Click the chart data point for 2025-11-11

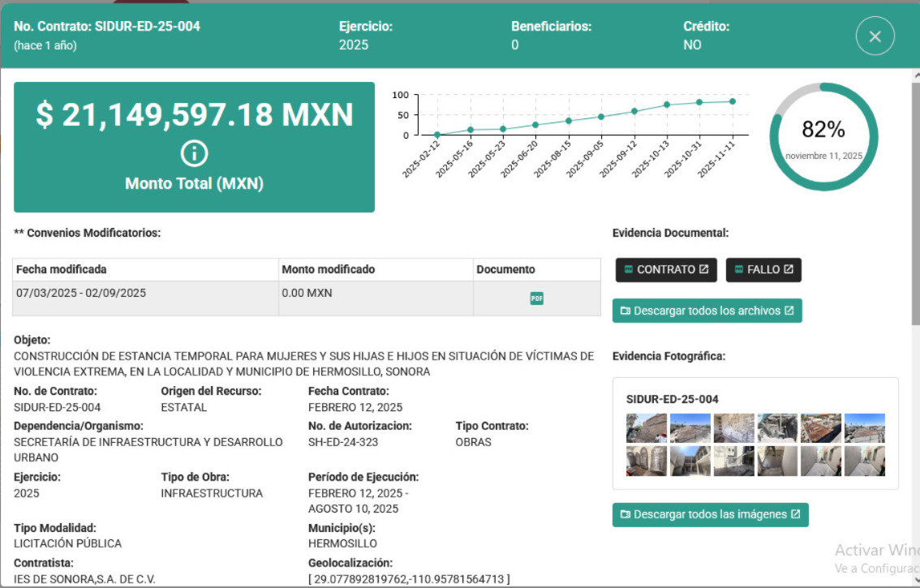(x=732, y=101)
